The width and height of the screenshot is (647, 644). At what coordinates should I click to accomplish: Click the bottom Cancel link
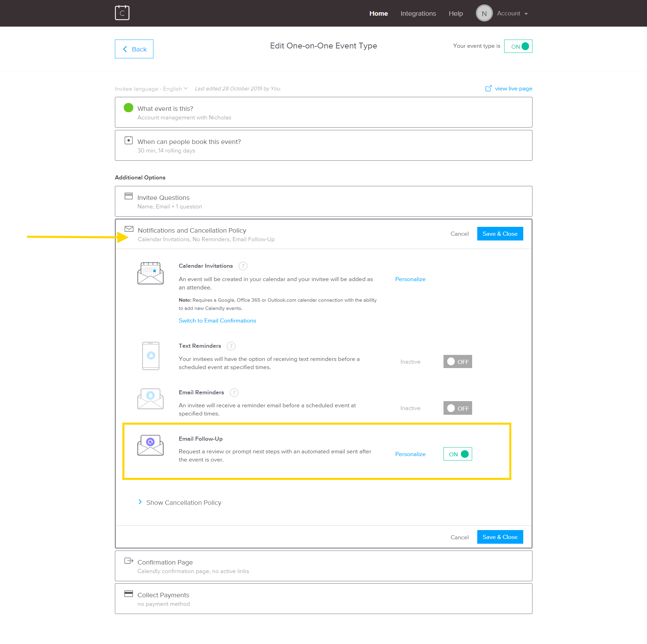tap(460, 537)
